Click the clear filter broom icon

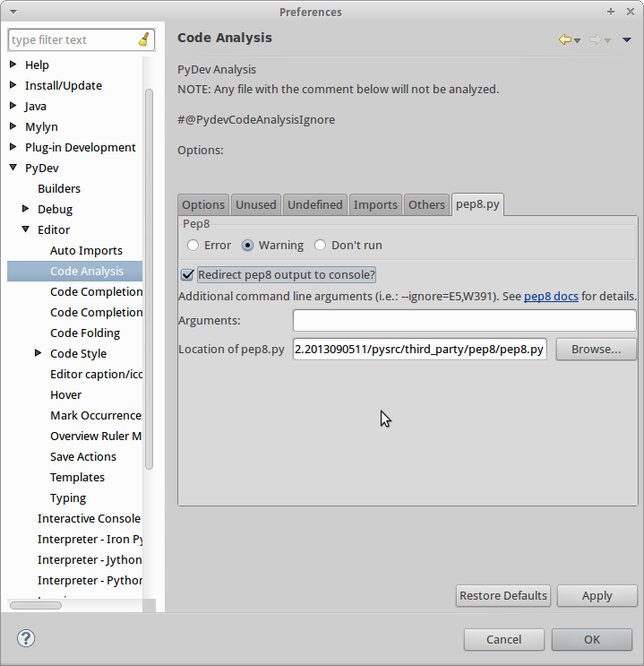point(144,39)
